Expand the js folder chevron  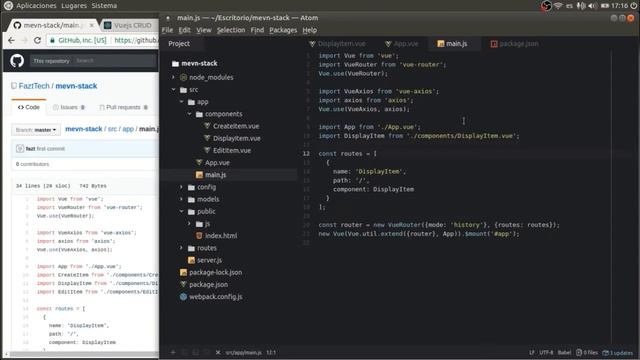(x=190, y=224)
